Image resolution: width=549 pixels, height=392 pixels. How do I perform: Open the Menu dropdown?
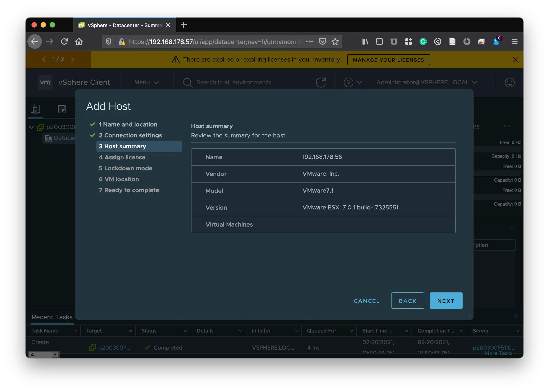point(147,83)
